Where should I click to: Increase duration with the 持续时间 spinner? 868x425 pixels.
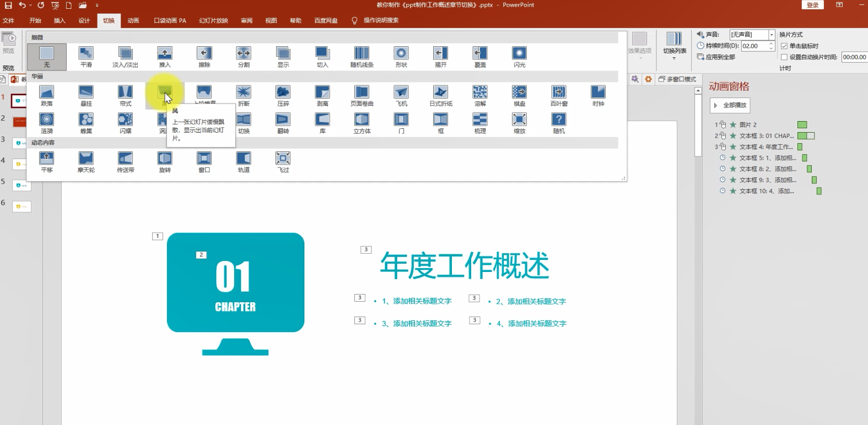point(771,43)
